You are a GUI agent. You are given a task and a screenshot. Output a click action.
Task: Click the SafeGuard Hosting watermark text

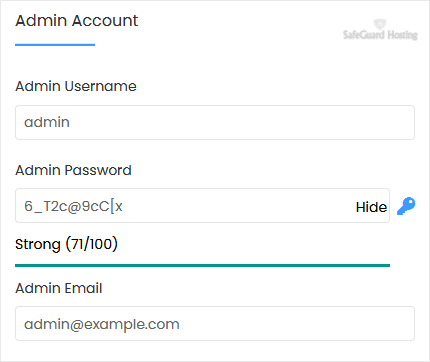[380, 35]
